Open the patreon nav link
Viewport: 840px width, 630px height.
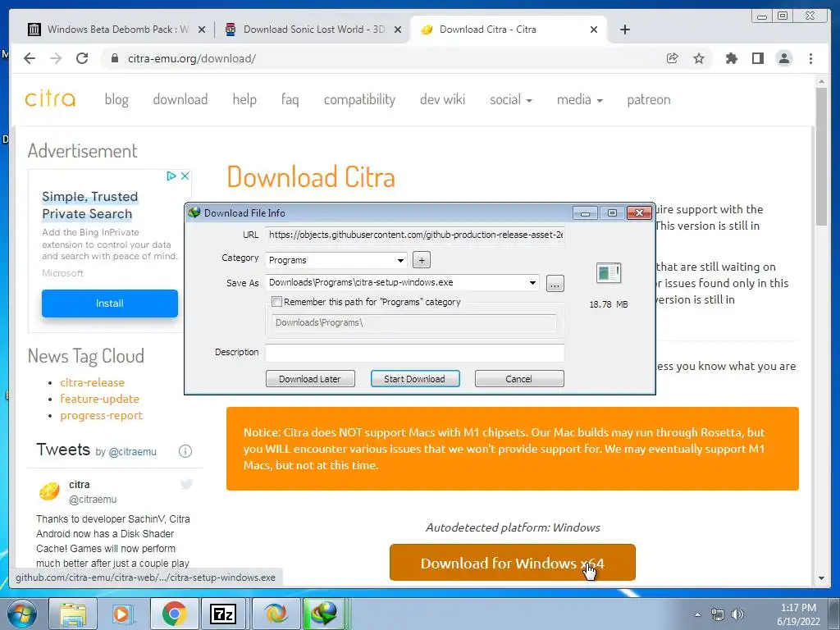(x=649, y=99)
